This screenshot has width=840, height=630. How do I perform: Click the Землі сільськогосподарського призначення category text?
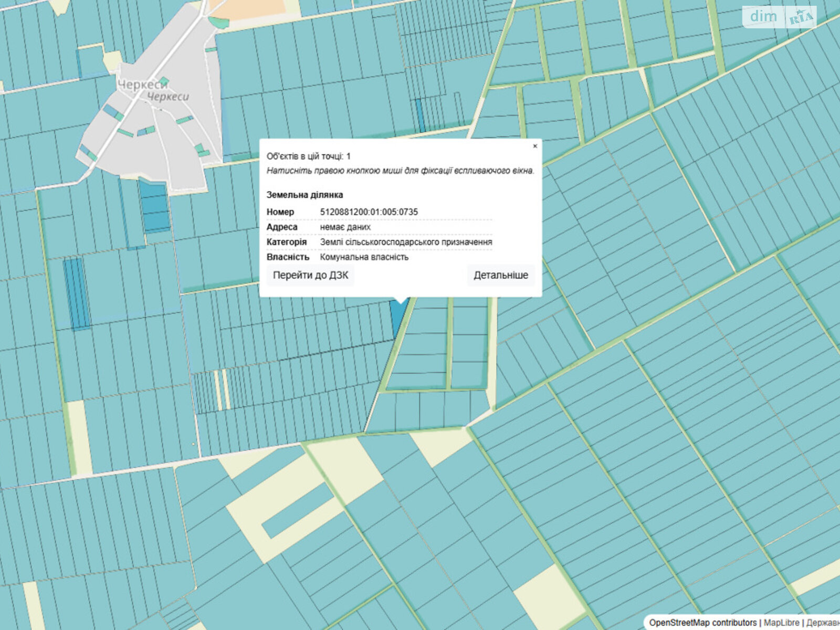(x=406, y=242)
